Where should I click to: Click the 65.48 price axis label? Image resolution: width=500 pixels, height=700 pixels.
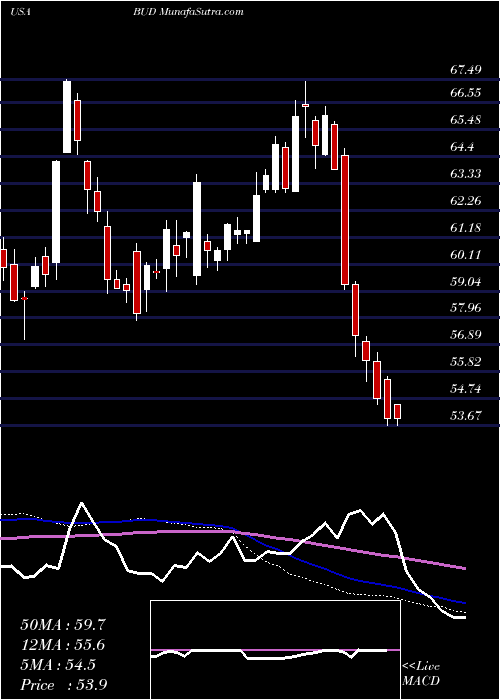(465, 120)
